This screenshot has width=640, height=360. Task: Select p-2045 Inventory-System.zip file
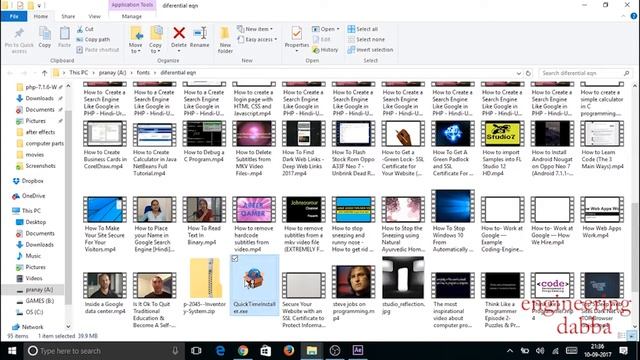tap(204, 286)
